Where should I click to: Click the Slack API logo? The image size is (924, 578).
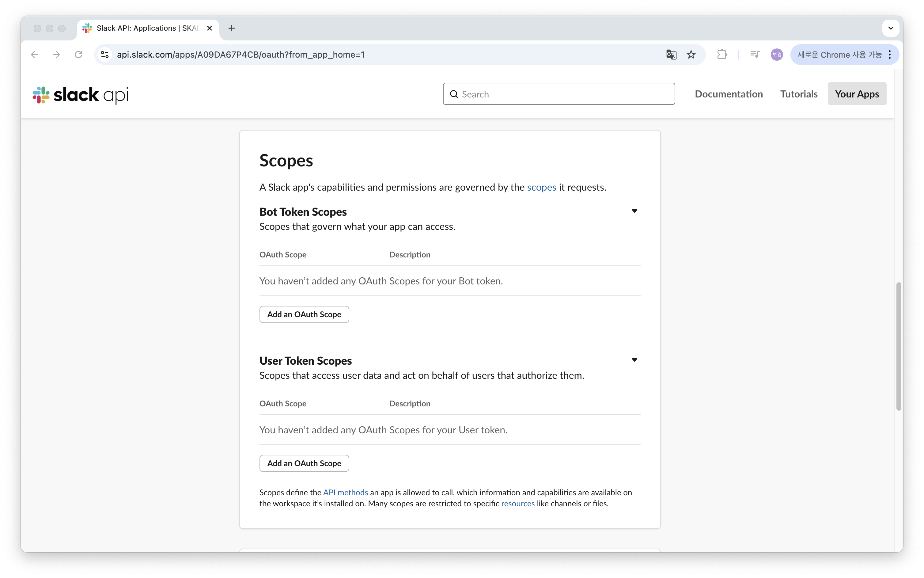pyautogui.click(x=80, y=94)
